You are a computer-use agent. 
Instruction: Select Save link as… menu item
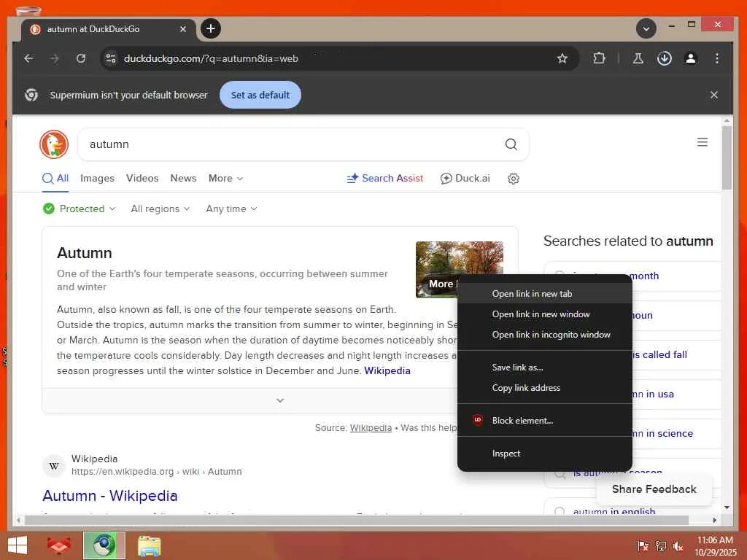point(544,367)
